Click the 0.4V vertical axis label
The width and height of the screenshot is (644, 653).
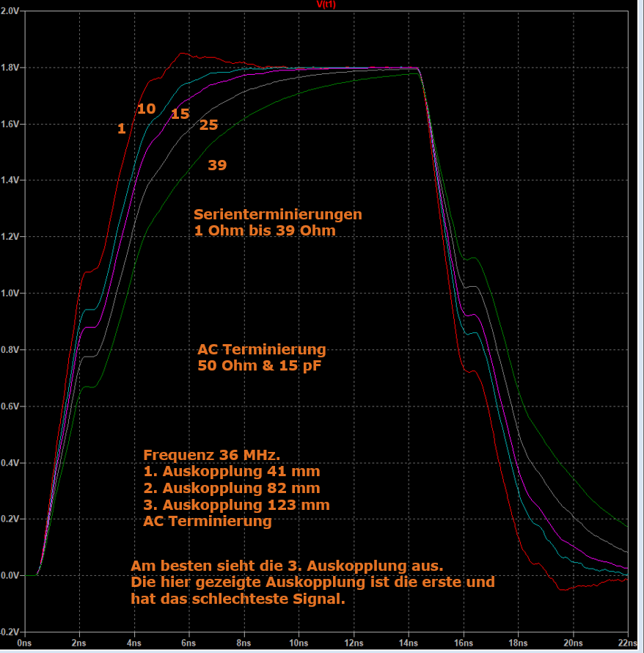coord(10,463)
